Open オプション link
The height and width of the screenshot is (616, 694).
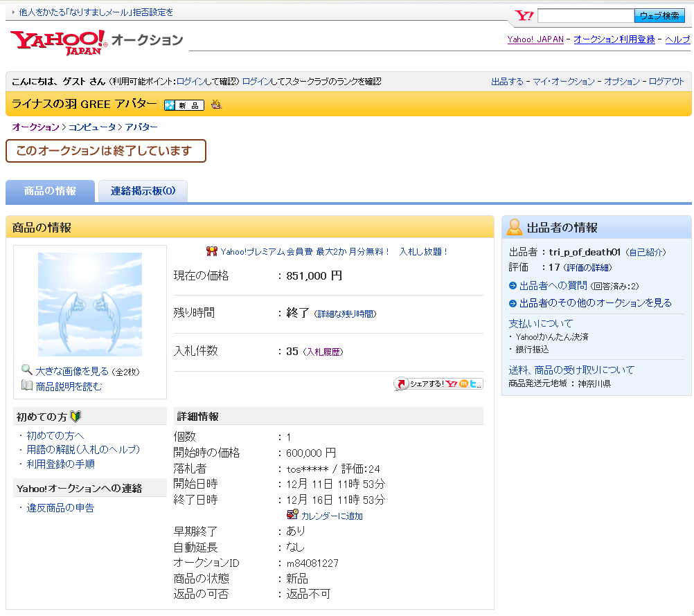pos(621,82)
